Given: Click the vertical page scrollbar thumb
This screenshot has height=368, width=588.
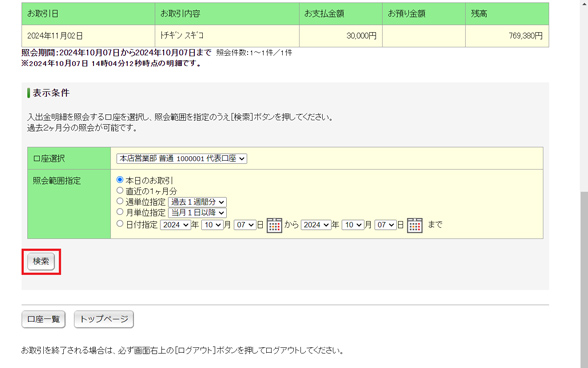Looking at the screenshot, I should [x=584, y=279].
